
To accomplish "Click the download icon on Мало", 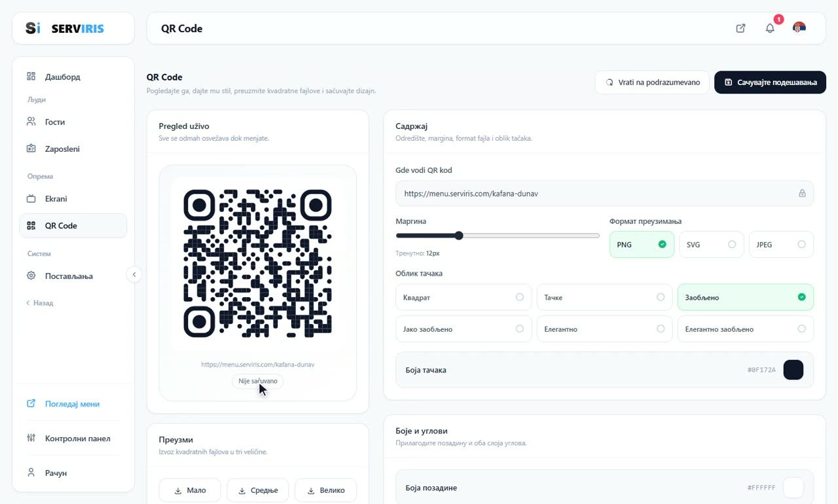I will point(178,491).
